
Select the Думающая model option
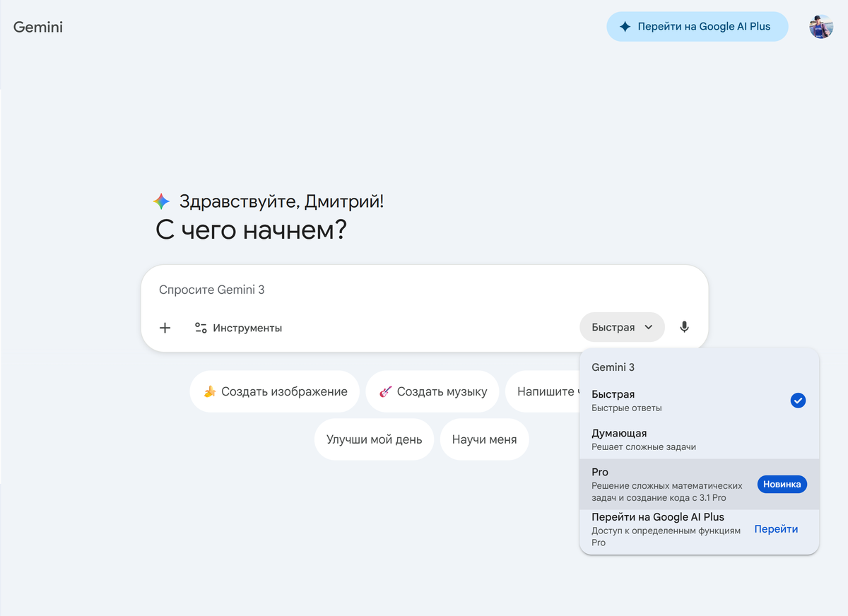click(700, 439)
